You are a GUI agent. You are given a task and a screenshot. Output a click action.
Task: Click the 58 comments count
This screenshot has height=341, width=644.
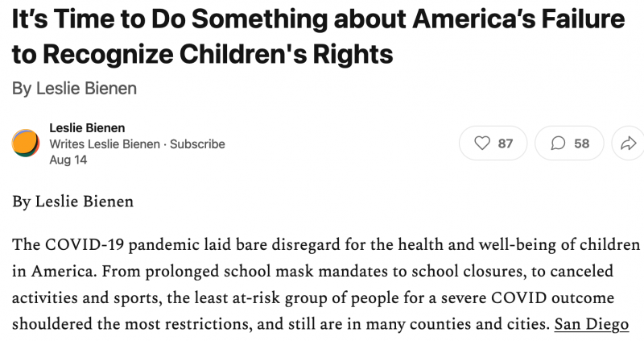[x=581, y=143]
